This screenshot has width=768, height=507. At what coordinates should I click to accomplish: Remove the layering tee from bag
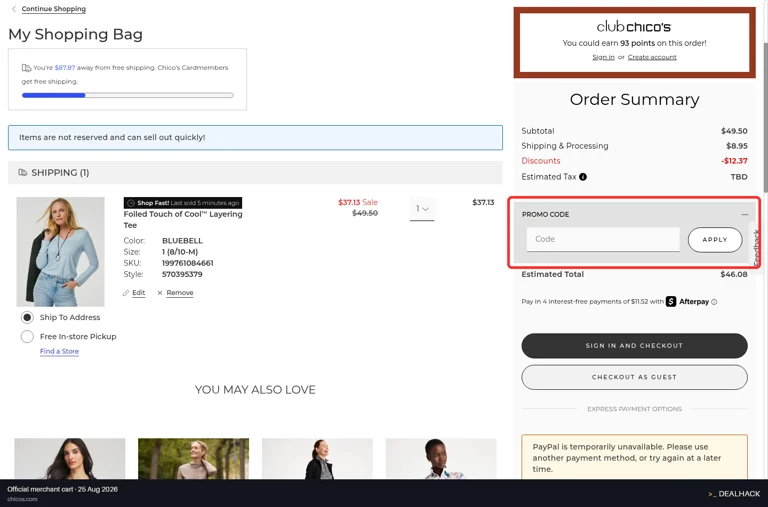(x=180, y=292)
